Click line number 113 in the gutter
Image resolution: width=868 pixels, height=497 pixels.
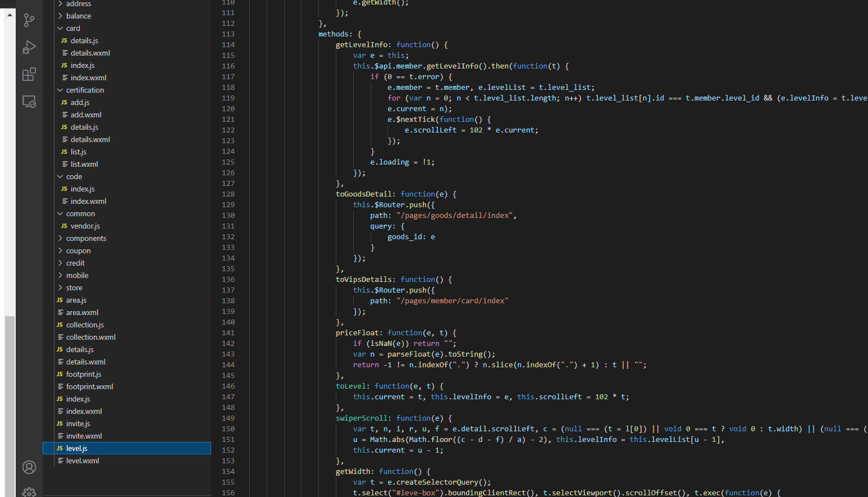coord(228,34)
